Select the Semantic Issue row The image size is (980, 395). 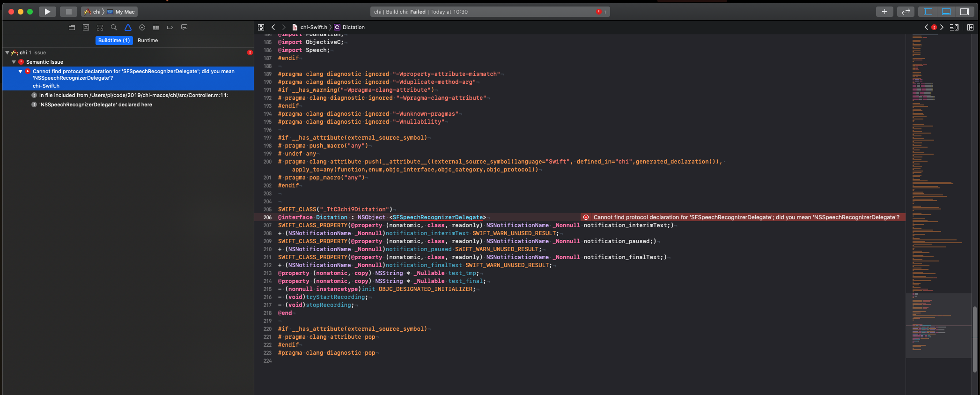(x=128, y=62)
